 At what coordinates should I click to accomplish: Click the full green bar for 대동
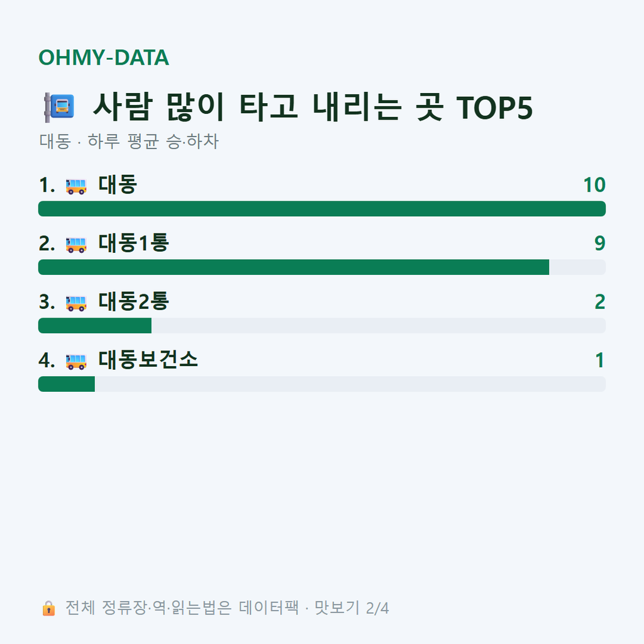point(322,209)
